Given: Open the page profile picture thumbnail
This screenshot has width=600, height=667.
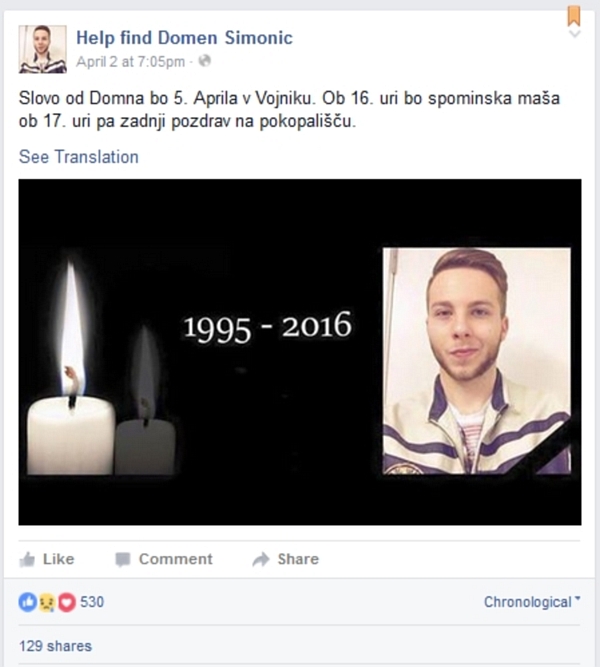Looking at the screenshot, I should [43, 49].
